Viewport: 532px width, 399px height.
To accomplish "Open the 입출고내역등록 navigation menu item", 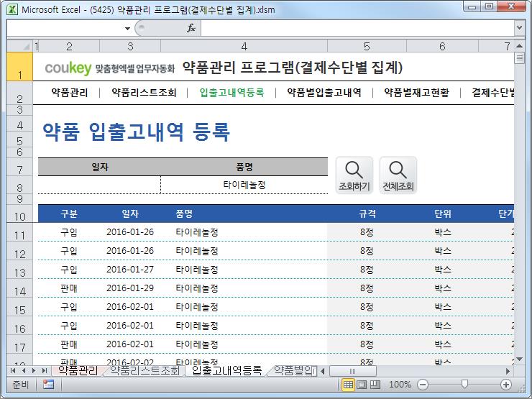I will point(231,92).
